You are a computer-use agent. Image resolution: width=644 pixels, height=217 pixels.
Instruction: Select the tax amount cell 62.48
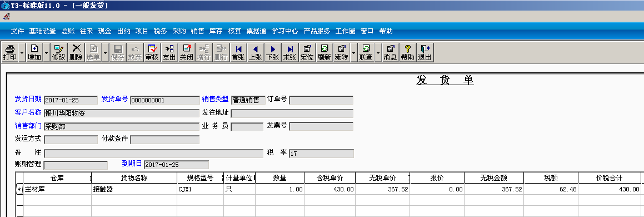tap(551, 189)
